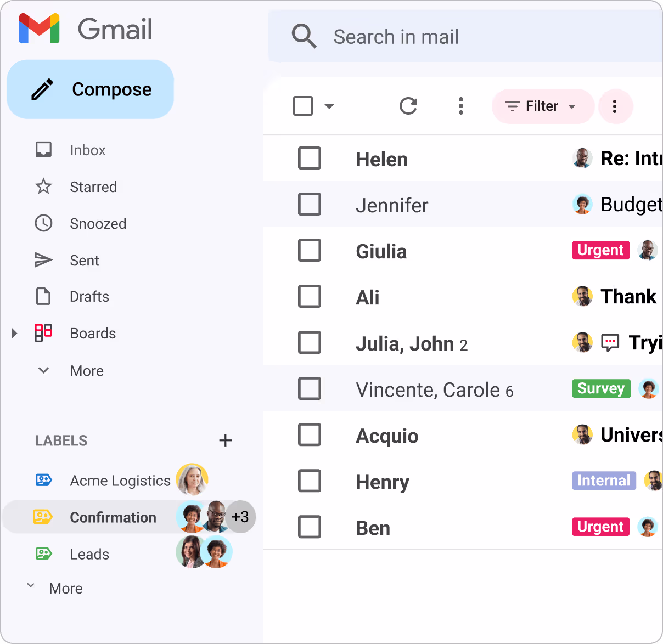The width and height of the screenshot is (663, 644).
Task: Click the avatar in Helen's email row
Action: tap(582, 158)
